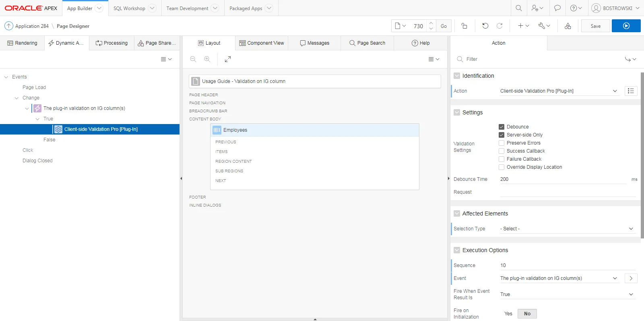Click the zoom in icon in Layout
644x321 pixels.
(x=207, y=59)
